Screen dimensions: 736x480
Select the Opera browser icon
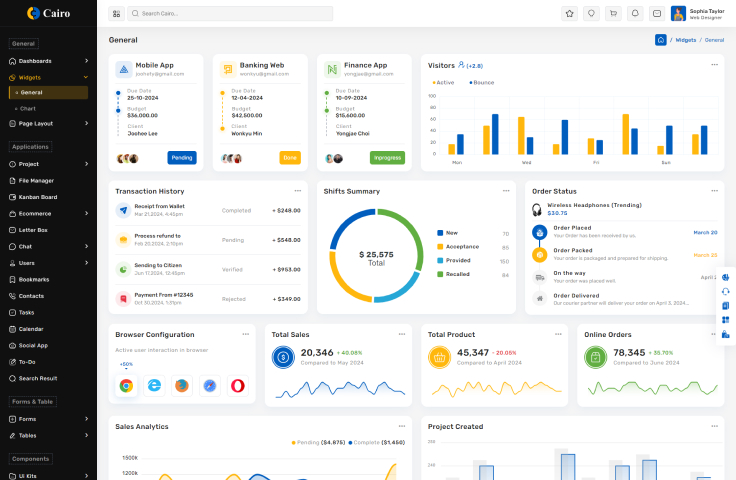238,385
